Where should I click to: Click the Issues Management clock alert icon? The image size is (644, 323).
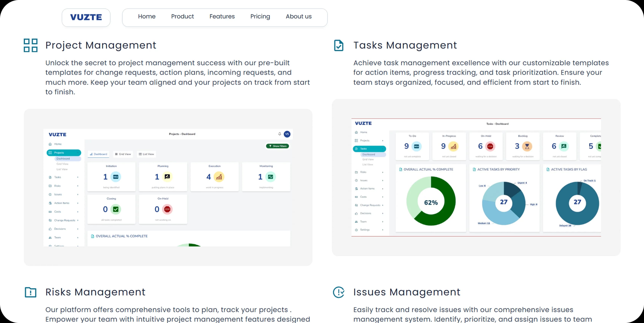click(339, 292)
